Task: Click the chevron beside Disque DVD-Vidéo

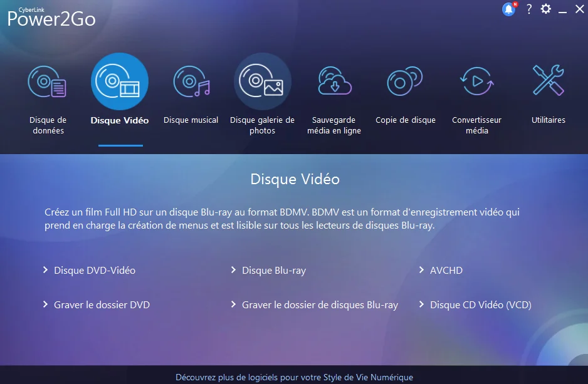Action: (x=45, y=270)
